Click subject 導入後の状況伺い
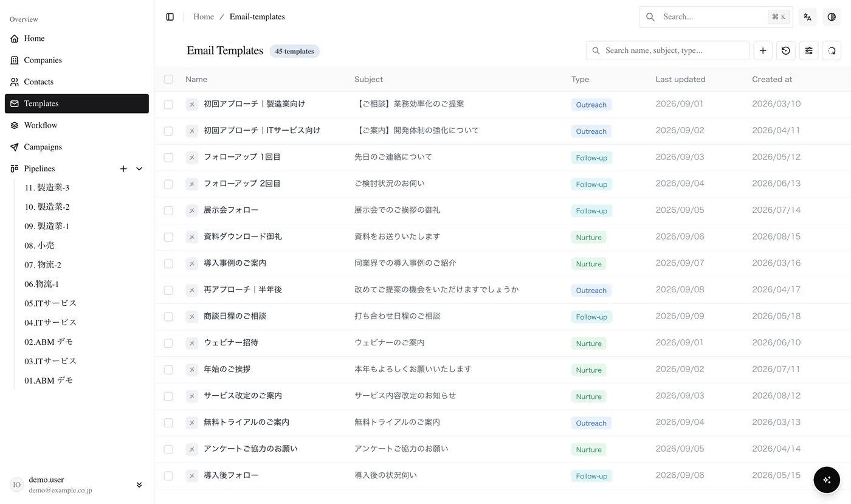This screenshot has width=851, height=504. (385, 475)
